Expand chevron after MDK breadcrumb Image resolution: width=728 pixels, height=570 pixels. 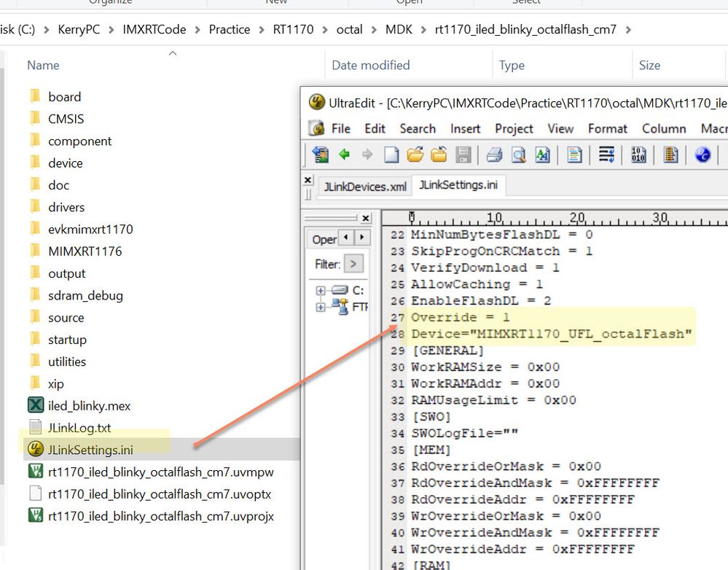423,30
